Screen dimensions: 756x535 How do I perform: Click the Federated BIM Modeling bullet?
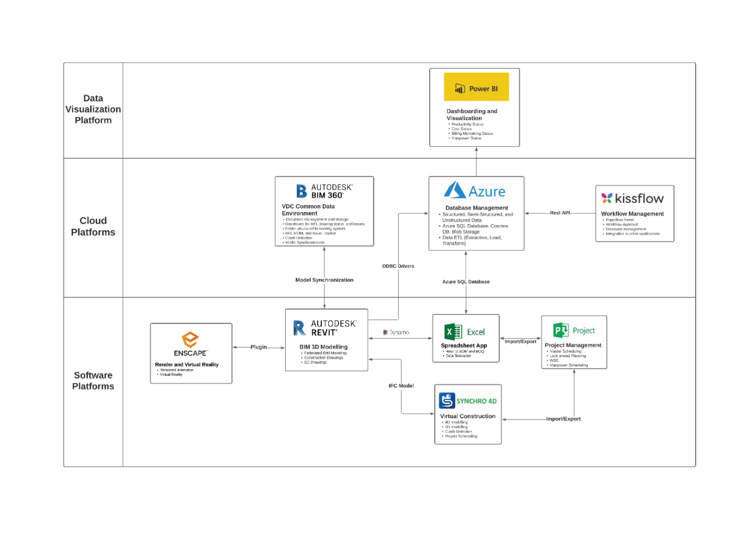[x=325, y=353]
